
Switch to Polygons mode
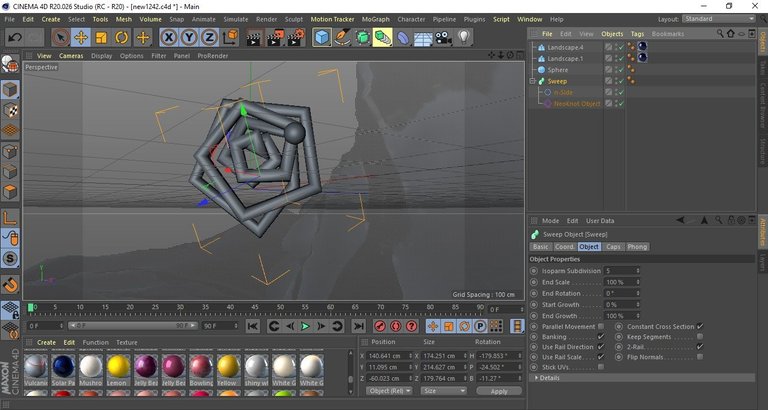(x=10, y=192)
